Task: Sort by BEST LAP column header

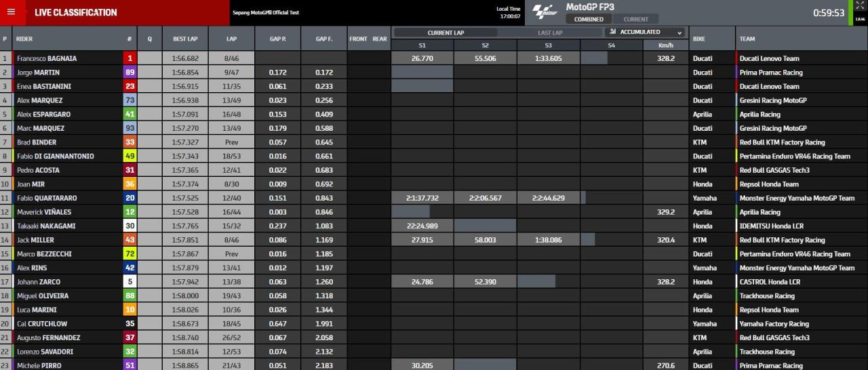Action: click(x=185, y=39)
